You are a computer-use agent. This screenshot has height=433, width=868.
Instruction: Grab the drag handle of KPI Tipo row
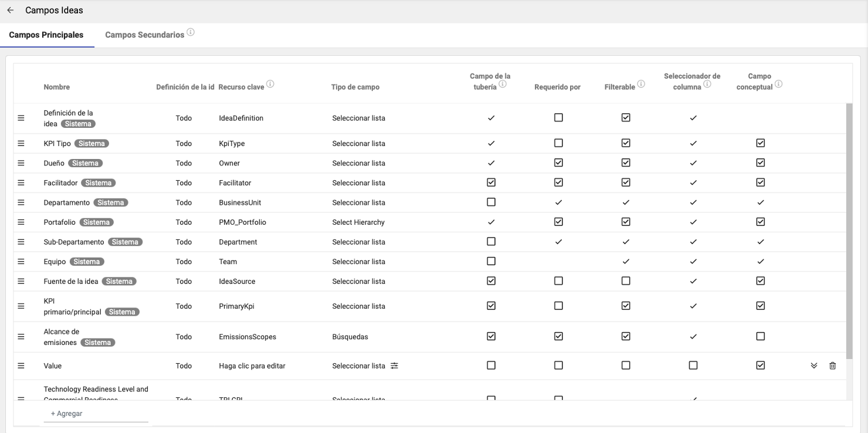point(21,143)
